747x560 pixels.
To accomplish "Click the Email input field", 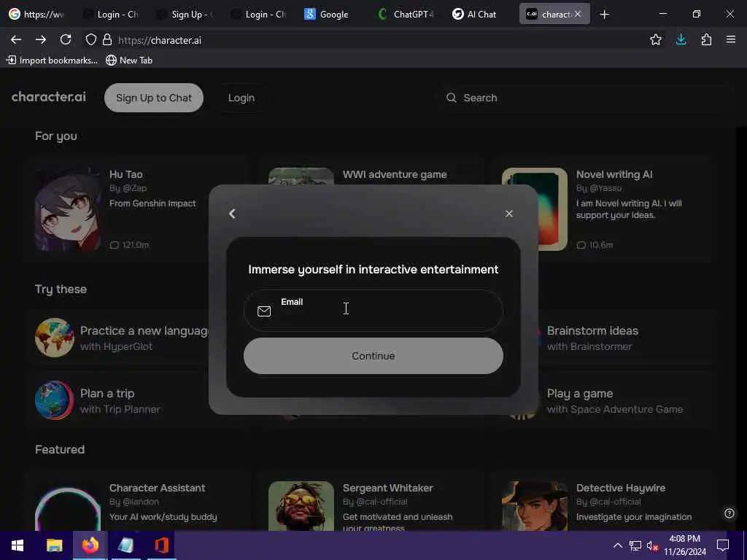I will point(373,311).
